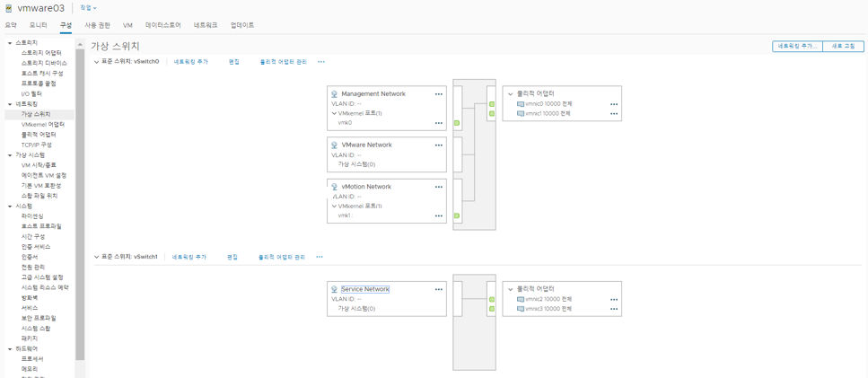Collapse the vSwitch1 standard switch section

point(98,257)
